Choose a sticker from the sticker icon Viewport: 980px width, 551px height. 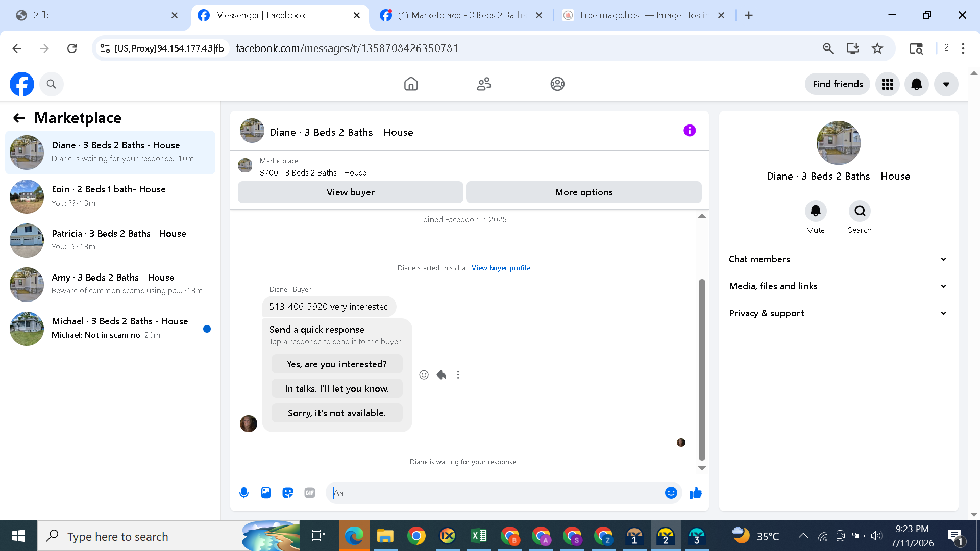288,493
